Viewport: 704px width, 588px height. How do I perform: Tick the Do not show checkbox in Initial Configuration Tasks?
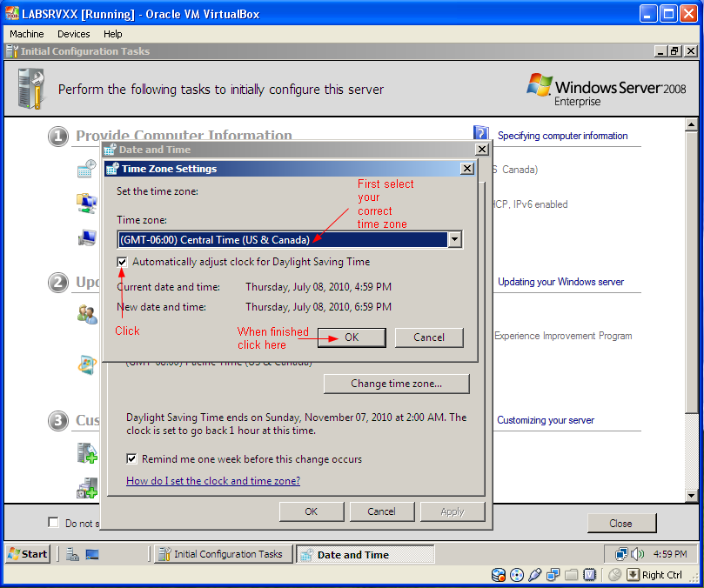click(53, 523)
